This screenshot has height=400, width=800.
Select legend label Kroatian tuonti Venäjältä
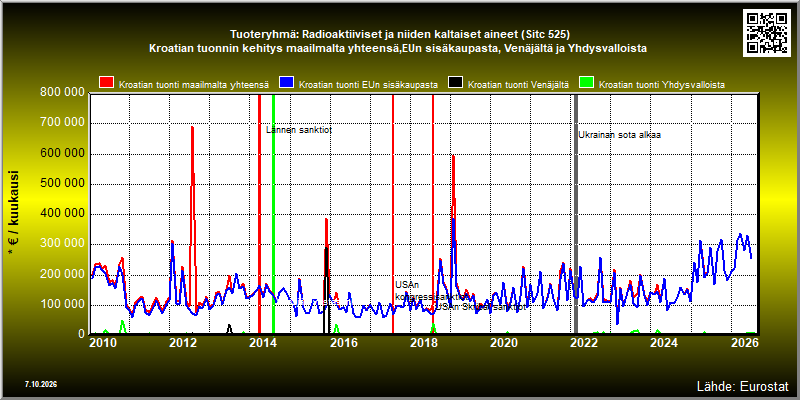click(x=518, y=85)
